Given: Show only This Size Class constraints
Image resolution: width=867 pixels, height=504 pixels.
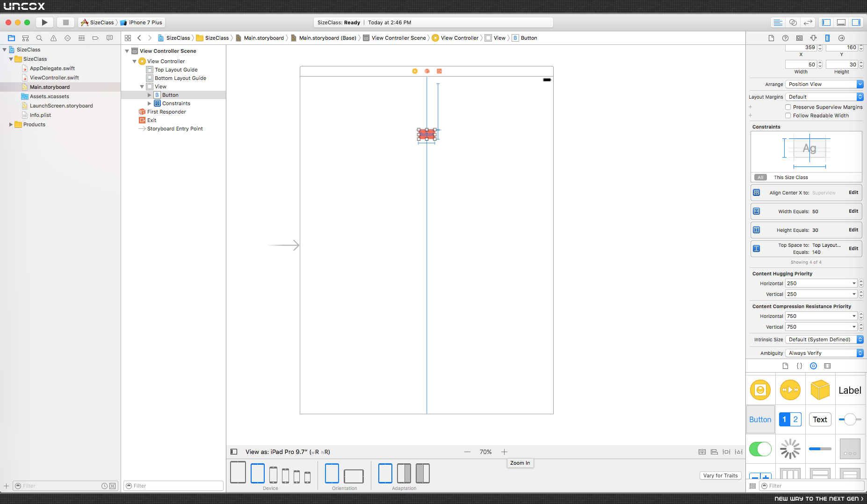Looking at the screenshot, I should 791,177.
